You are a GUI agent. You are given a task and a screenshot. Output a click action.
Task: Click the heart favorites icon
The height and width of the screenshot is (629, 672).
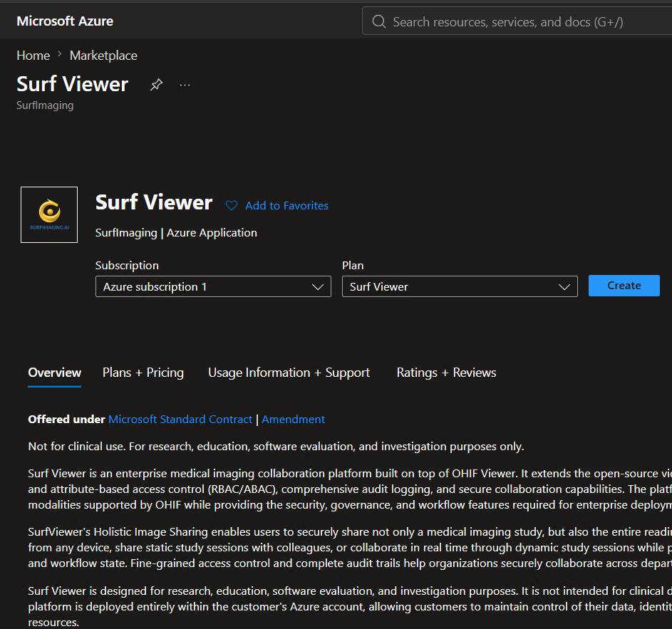[x=232, y=206]
